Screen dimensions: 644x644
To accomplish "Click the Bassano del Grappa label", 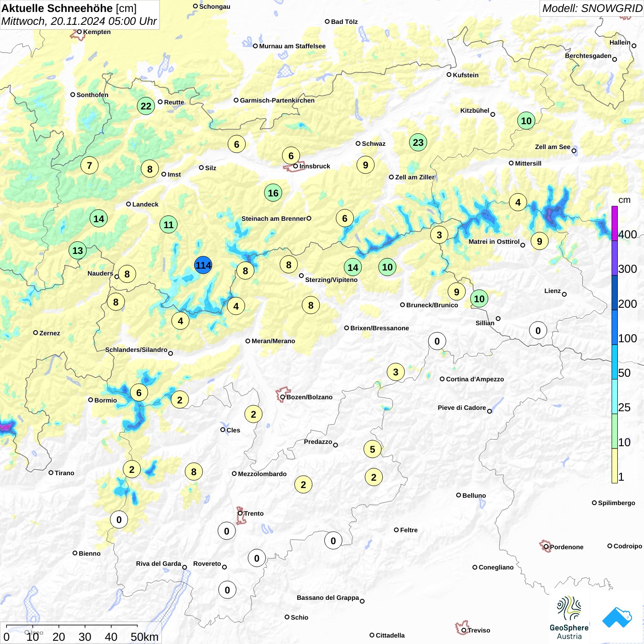I will 328,598.
